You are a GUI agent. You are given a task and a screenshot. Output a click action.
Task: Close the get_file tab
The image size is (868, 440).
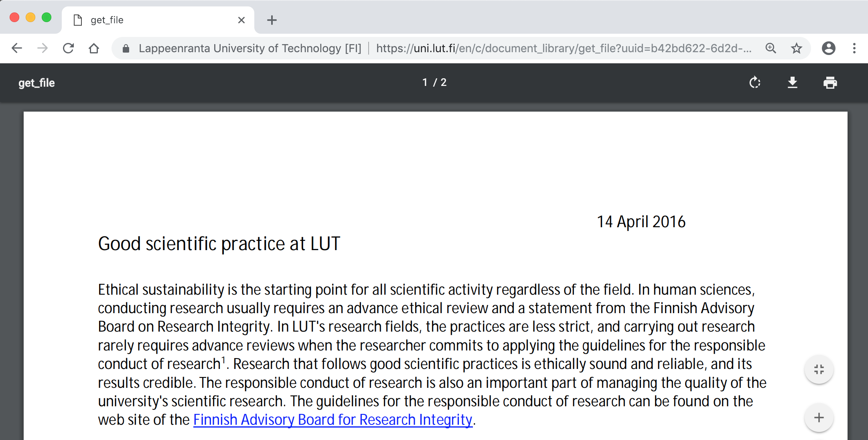241,20
